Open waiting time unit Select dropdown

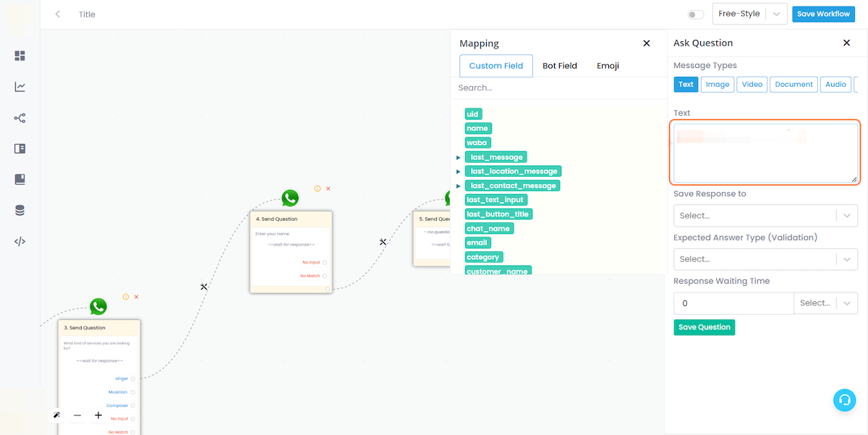[x=826, y=303]
